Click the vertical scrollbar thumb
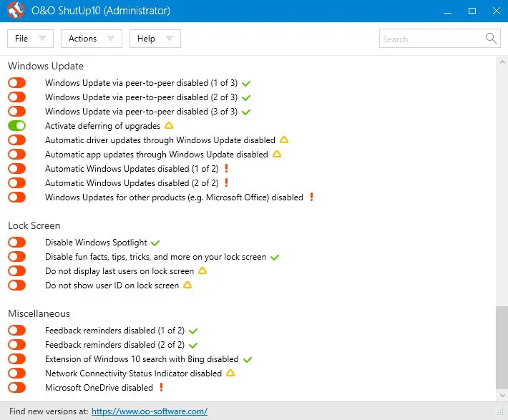Screen dimensions: 508x420 [x=502, y=348]
